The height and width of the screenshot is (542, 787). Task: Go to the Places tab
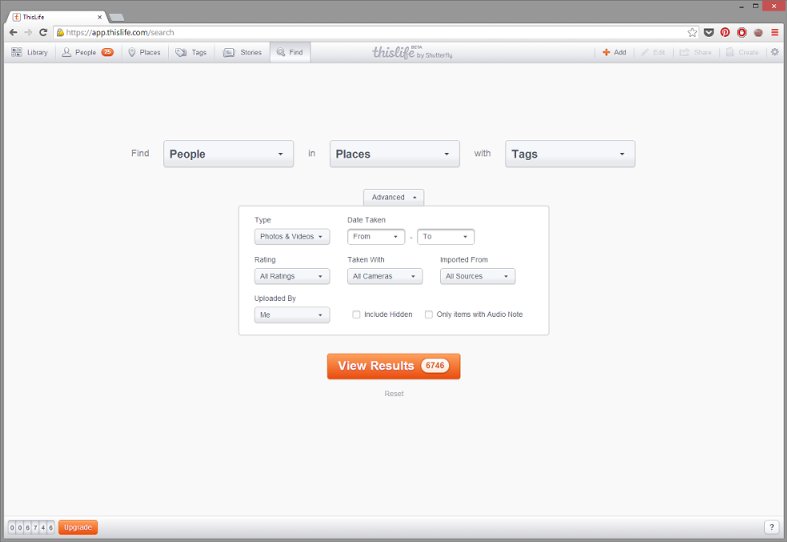(x=145, y=52)
